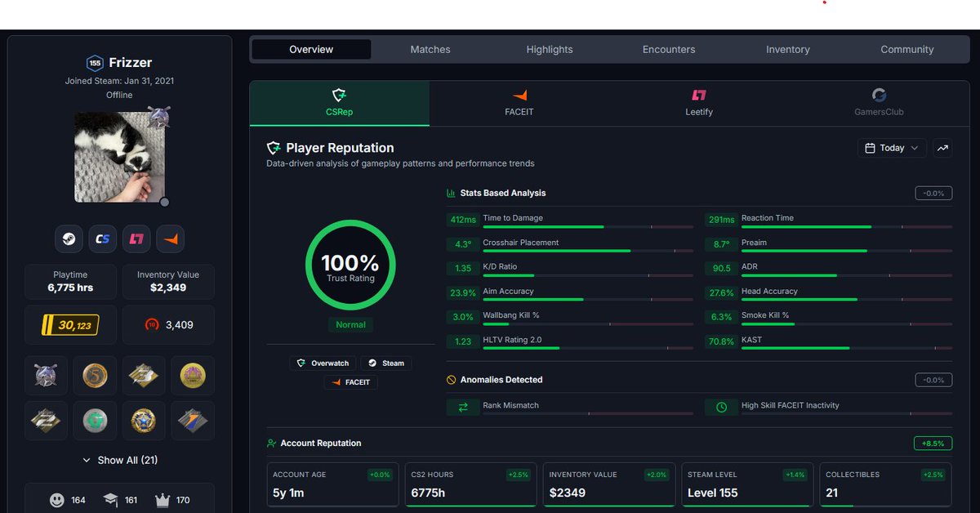Select the 5-year veteran coin badge
Viewport: 980px width, 513px height.
[x=95, y=376]
